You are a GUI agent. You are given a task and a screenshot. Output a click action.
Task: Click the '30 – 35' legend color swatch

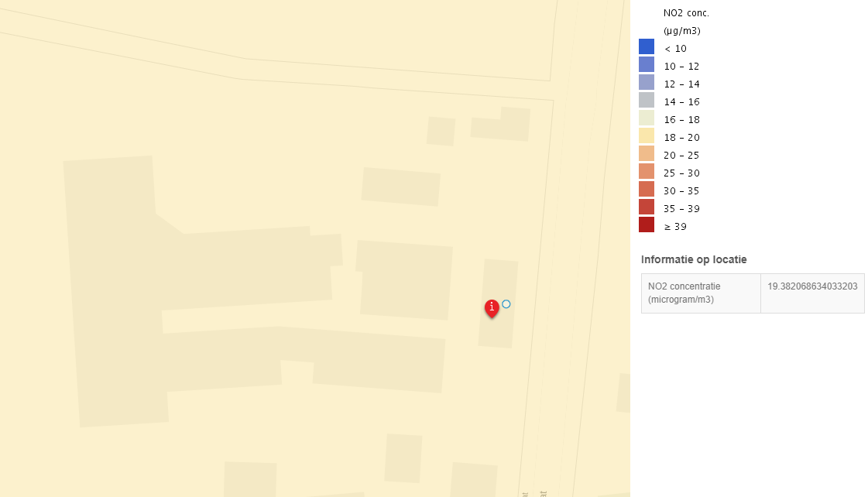point(647,189)
